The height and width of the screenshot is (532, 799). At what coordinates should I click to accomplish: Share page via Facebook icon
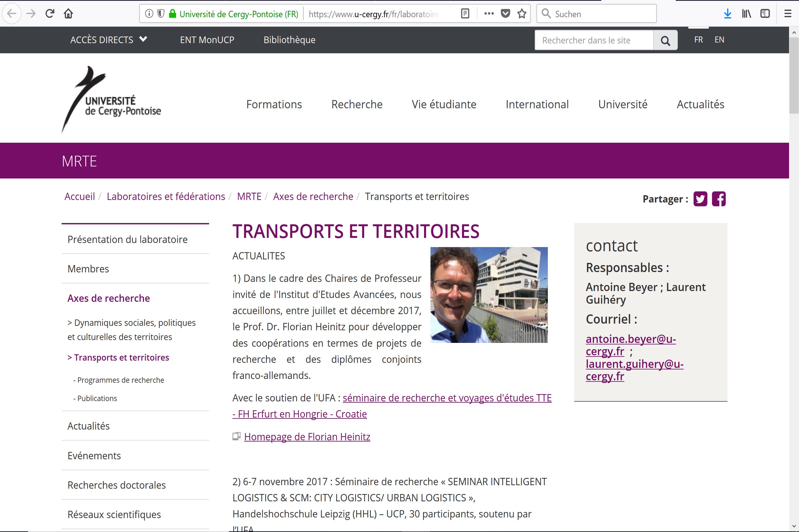click(719, 199)
